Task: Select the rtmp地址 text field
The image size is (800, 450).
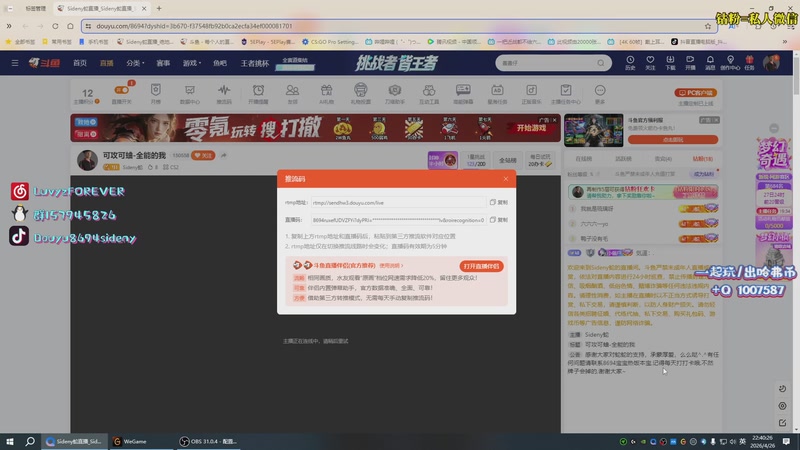Action: point(398,203)
